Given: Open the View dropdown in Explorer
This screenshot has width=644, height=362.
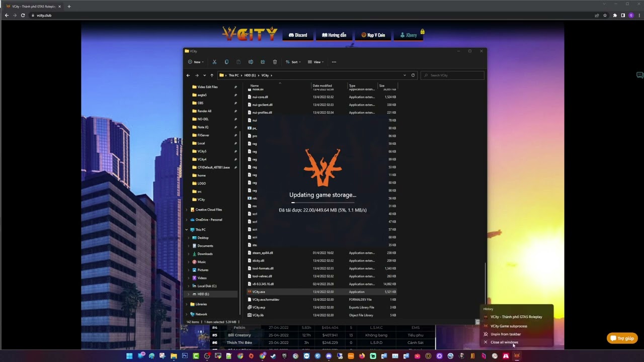Looking at the screenshot, I should tap(316, 62).
